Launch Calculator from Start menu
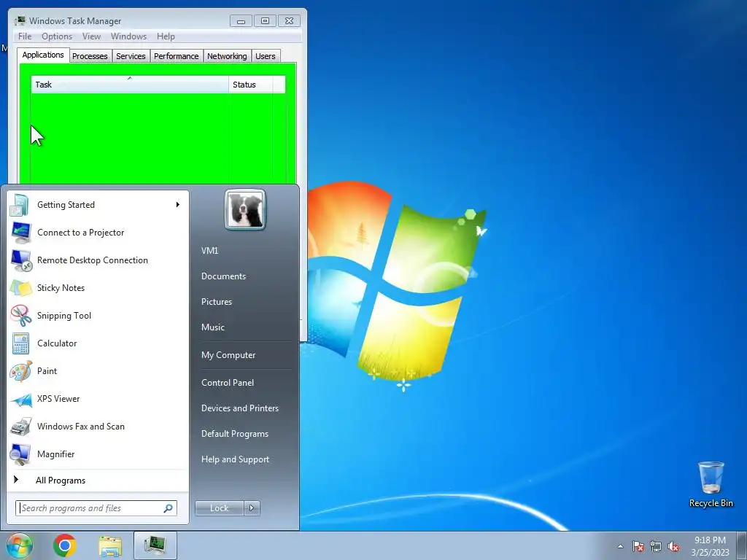This screenshot has height=560, width=747. click(x=97, y=343)
